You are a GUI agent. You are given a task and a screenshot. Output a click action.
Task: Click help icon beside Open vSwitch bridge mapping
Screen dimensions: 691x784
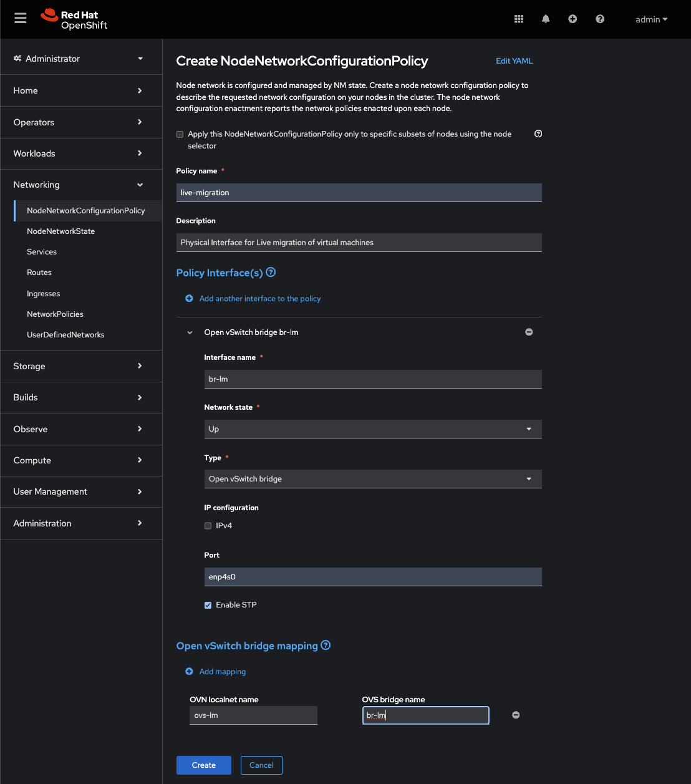pyautogui.click(x=326, y=646)
